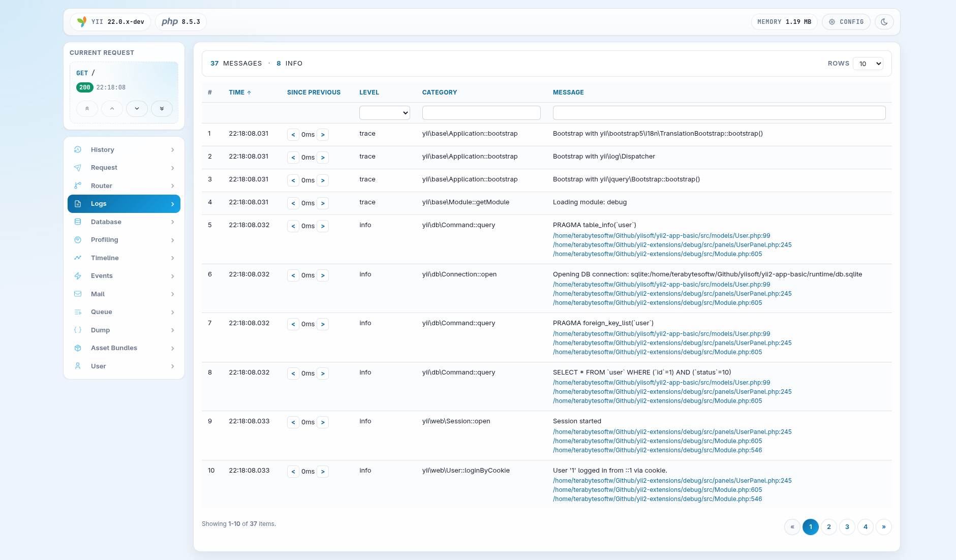Click the 8 INFO summary
956x560 pixels.
[289, 64]
